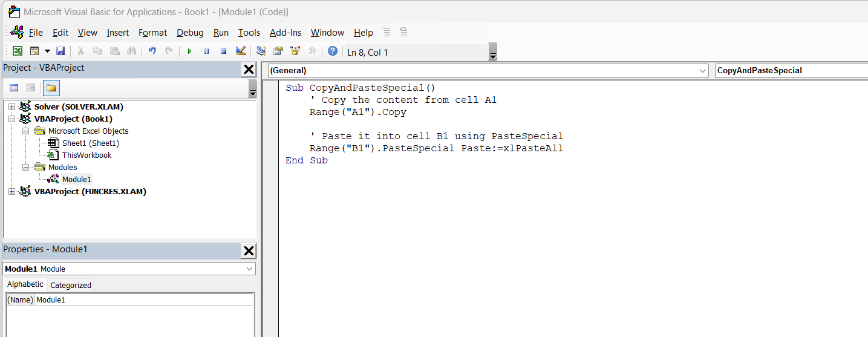Open the Window menu
Viewport: 868px width, 337px height.
pyautogui.click(x=327, y=33)
